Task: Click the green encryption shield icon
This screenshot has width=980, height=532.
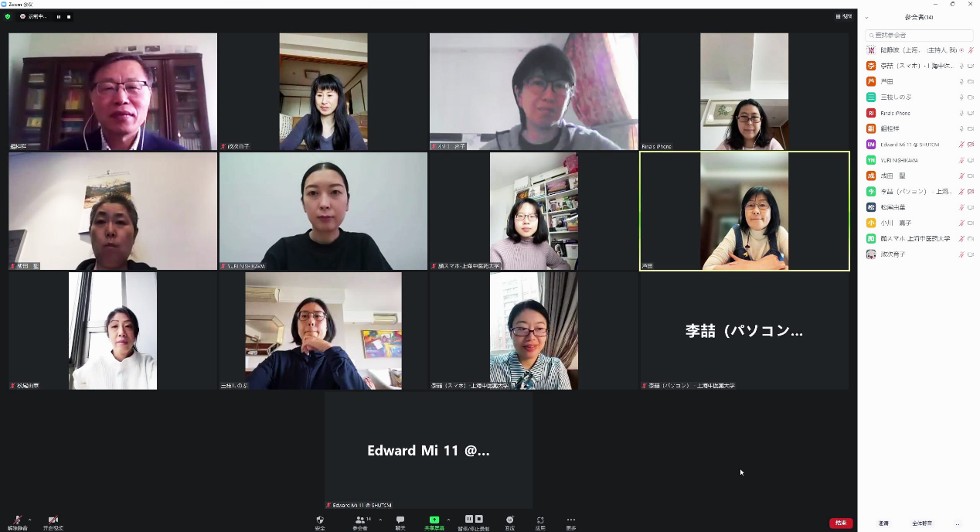Action: (8, 16)
